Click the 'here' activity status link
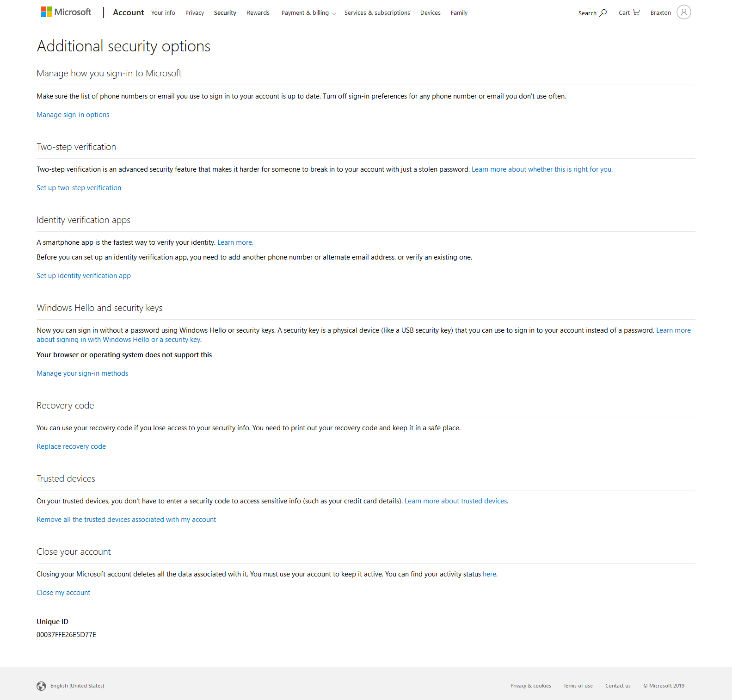Image resolution: width=732 pixels, height=700 pixels. (x=489, y=574)
